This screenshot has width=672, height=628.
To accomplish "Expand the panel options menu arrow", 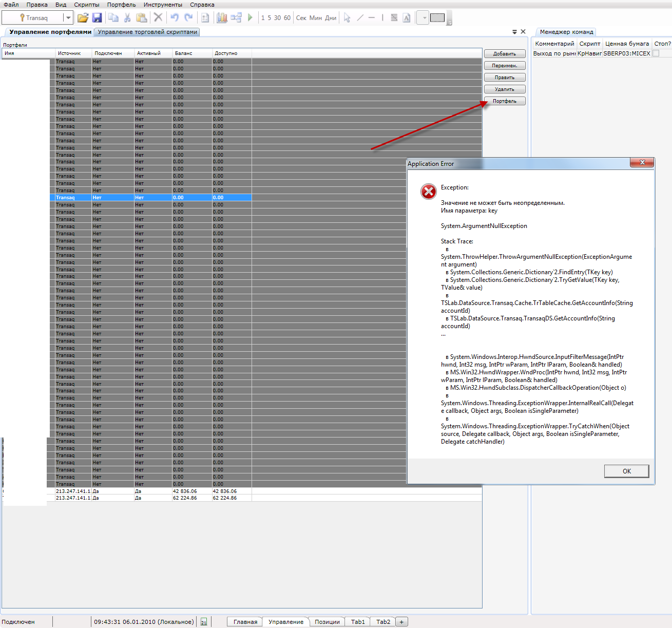I will 514,32.
